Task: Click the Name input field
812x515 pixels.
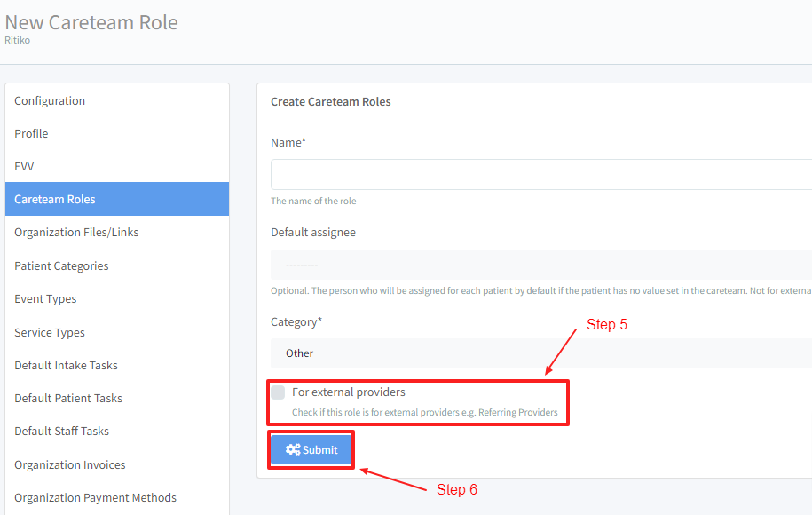Action: [x=540, y=174]
